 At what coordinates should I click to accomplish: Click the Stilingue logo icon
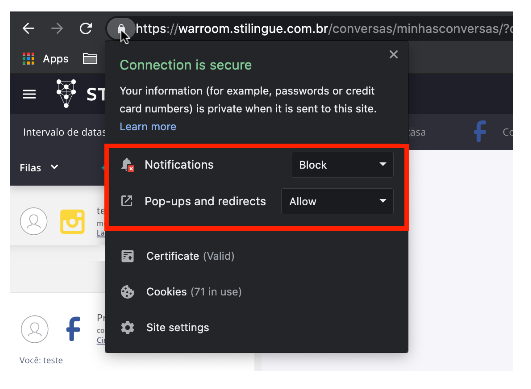coord(66,93)
